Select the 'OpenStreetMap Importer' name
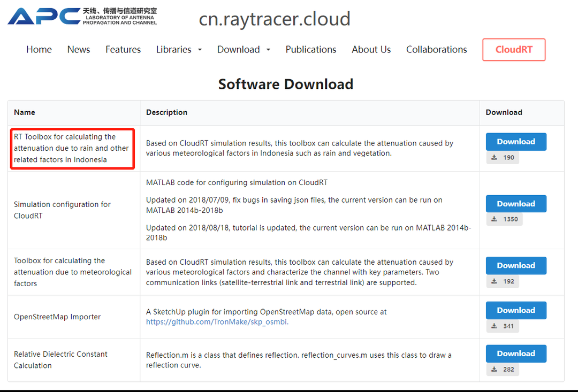This screenshot has height=392, width=578. tap(57, 317)
